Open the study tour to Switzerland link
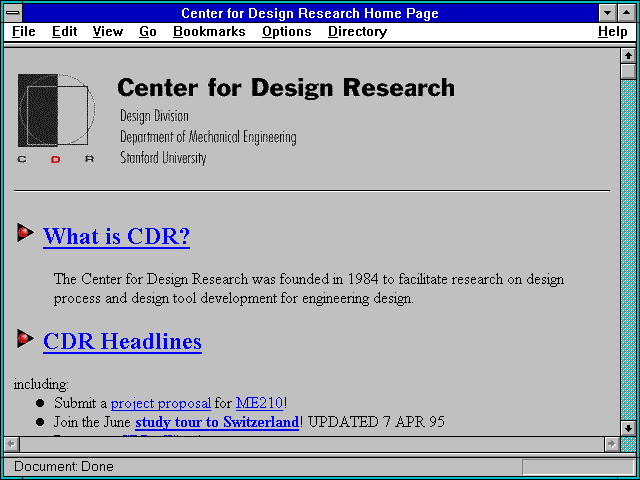640x480 pixels. 217,422
